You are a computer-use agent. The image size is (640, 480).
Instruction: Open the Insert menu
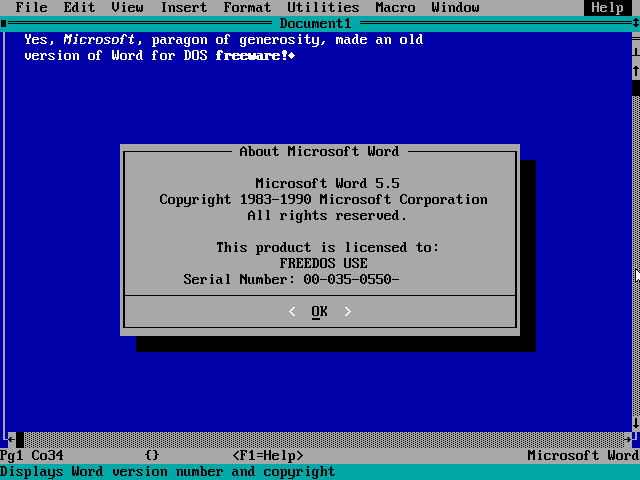[184, 7]
